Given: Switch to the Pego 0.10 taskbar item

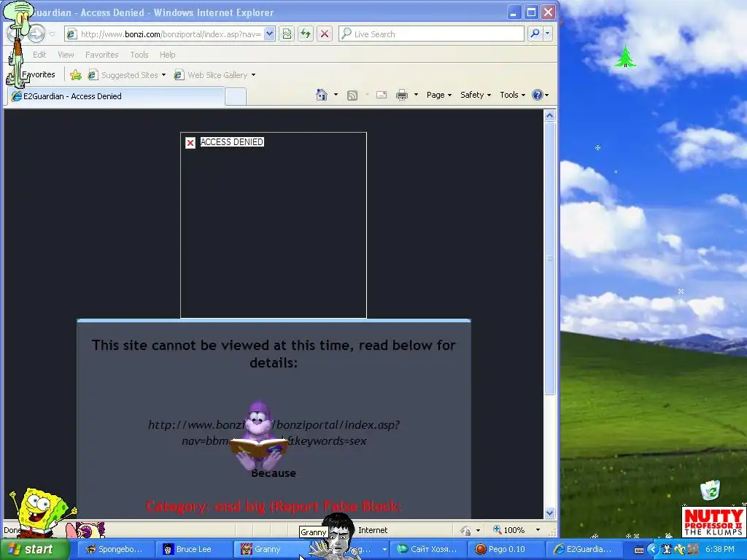Looking at the screenshot, I should click(506, 549).
